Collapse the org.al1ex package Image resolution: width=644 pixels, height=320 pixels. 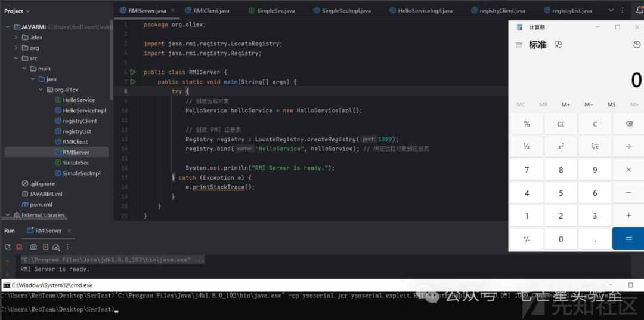click(41, 90)
